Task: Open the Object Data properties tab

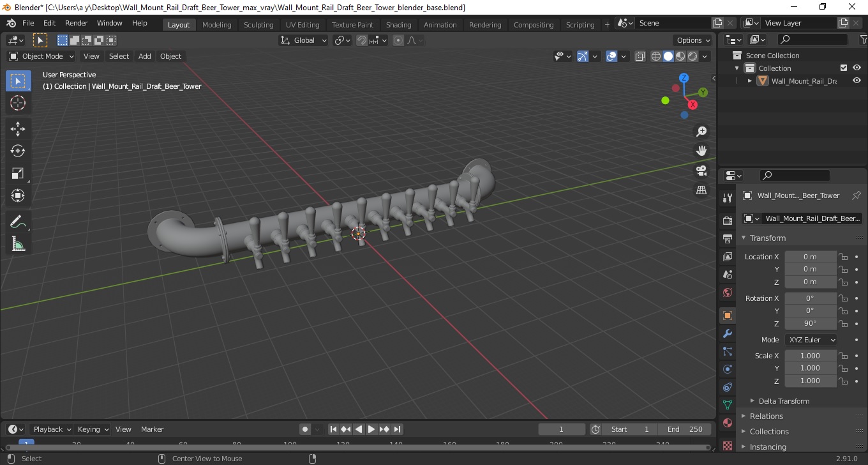Action: 728,405
